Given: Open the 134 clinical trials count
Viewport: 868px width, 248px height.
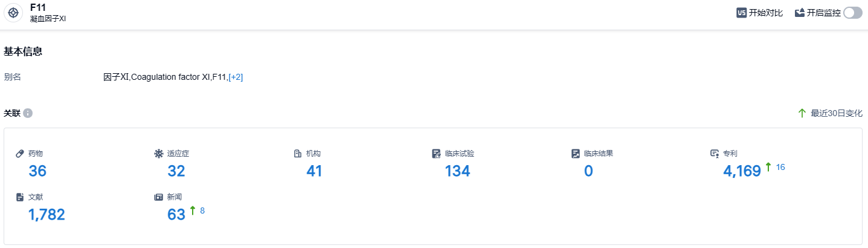Looking at the screenshot, I should coord(457,171).
